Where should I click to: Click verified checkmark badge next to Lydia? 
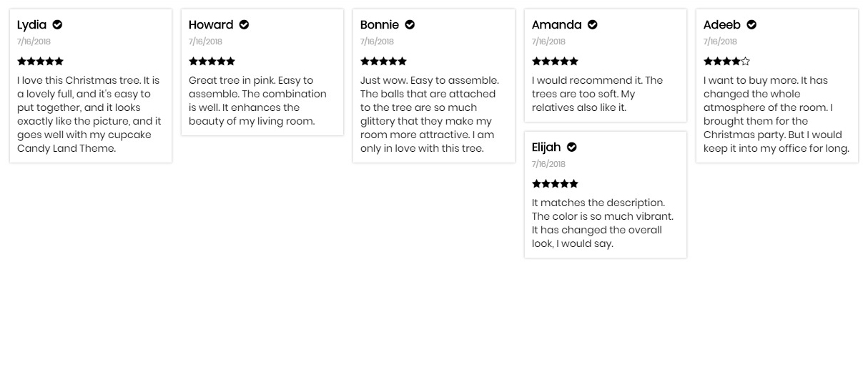(57, 25)
